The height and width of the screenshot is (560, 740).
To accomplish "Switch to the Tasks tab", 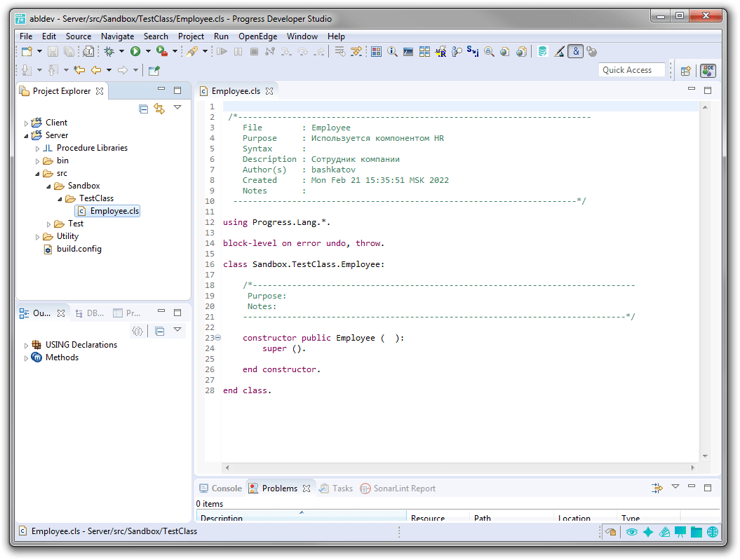I will (x=336, y=489).
